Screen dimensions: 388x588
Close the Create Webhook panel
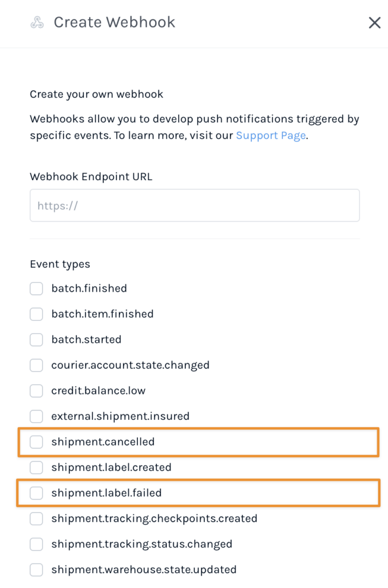[374, 23]
